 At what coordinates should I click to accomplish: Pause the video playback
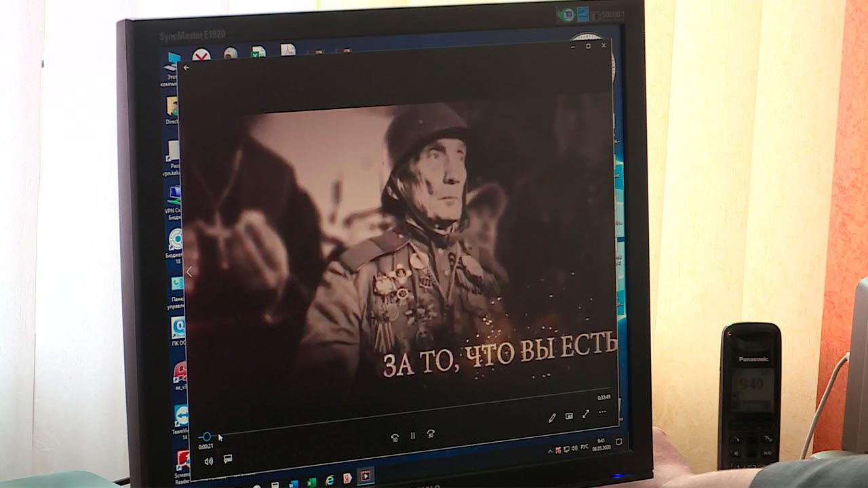point(412,436)
